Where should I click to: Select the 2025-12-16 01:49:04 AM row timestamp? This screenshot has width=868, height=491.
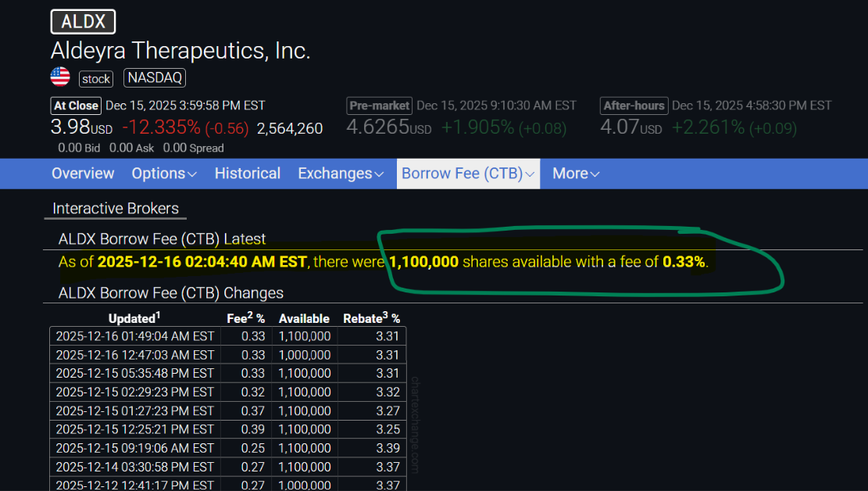tap(135, 336)
